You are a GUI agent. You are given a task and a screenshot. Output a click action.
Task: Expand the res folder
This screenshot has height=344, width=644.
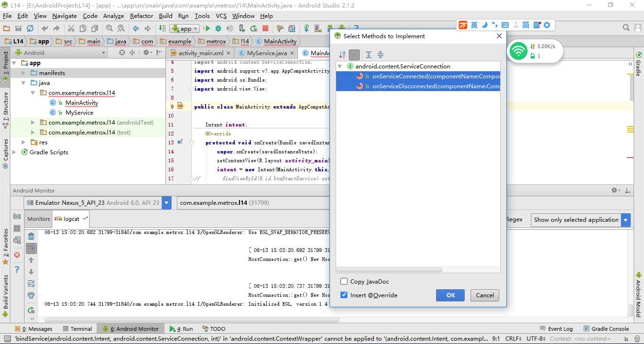24,143
